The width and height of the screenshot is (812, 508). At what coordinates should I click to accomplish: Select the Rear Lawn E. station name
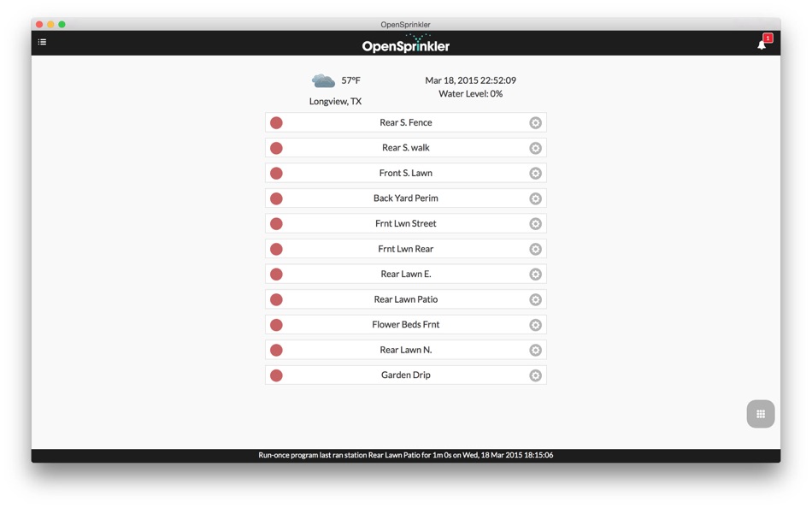pos(405,274)
